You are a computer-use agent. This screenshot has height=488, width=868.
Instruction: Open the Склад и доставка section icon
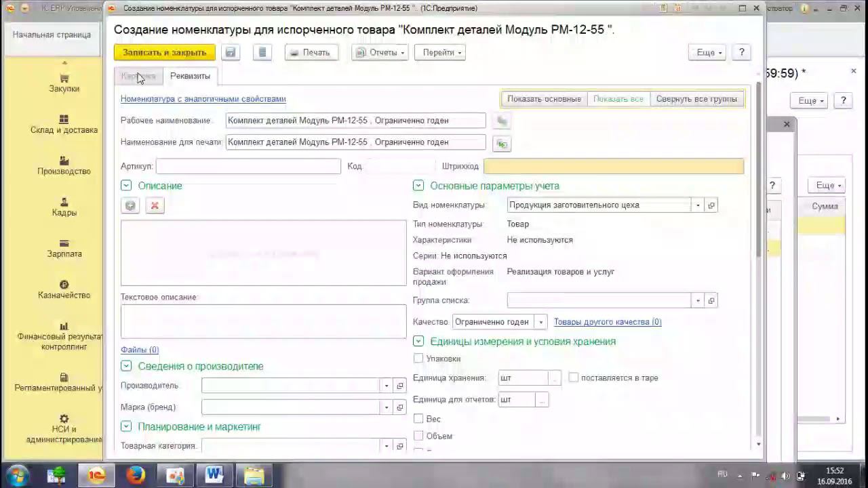64,119
